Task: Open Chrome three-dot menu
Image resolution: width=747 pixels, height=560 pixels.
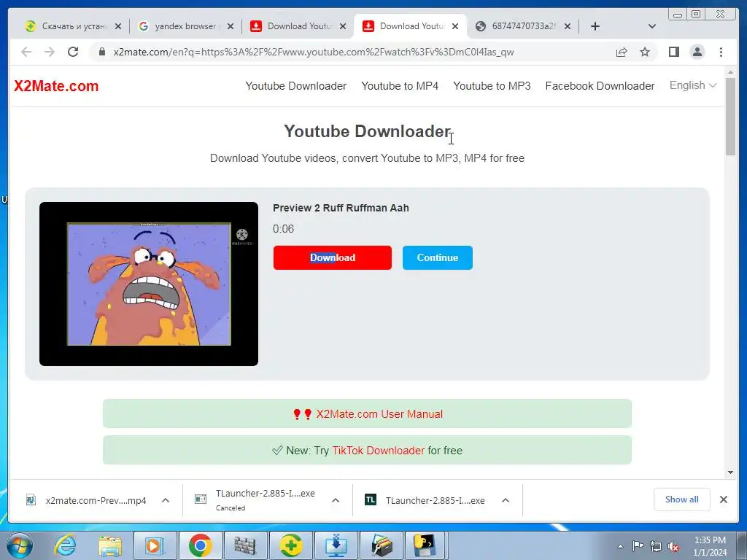Action: click(721, 52)
